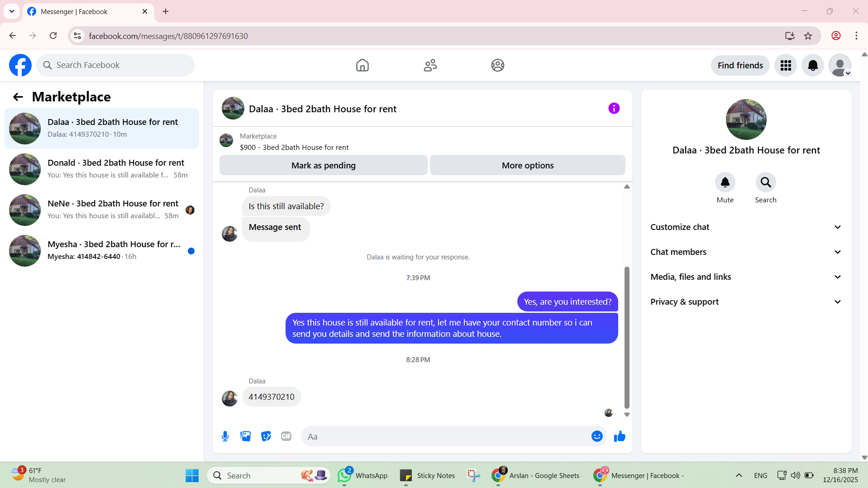
Task: Open a new browser tab
Action: [x=166, y=11]
